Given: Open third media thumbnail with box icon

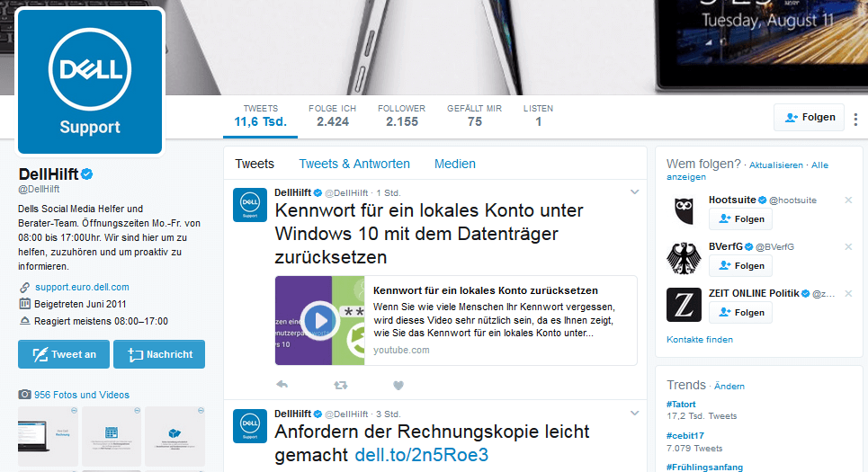Looking at the screenshot, I should coord(174,436).
